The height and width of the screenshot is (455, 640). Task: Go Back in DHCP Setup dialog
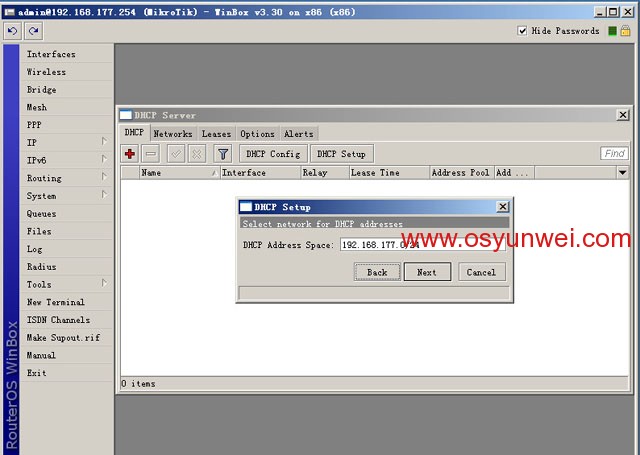tap(377, 272)
